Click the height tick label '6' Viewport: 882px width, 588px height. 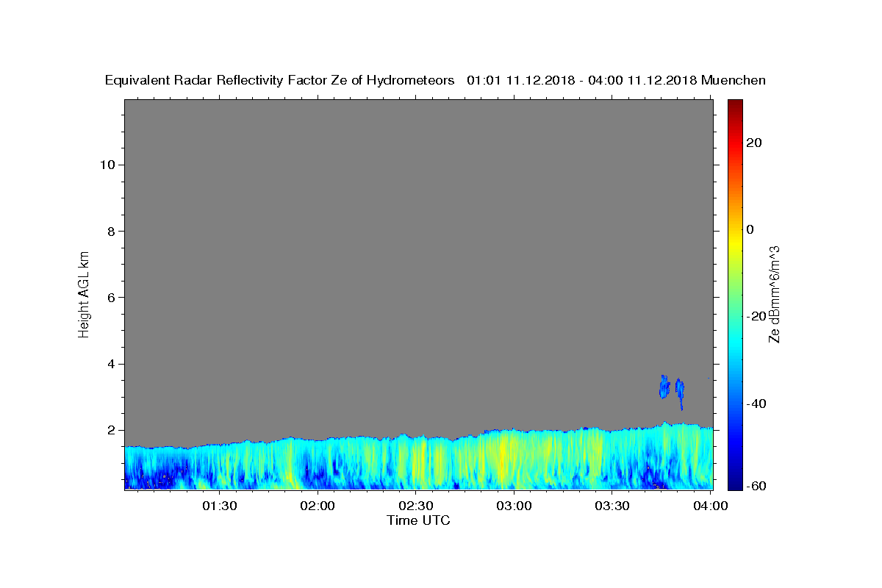click(x=111, y=297)
